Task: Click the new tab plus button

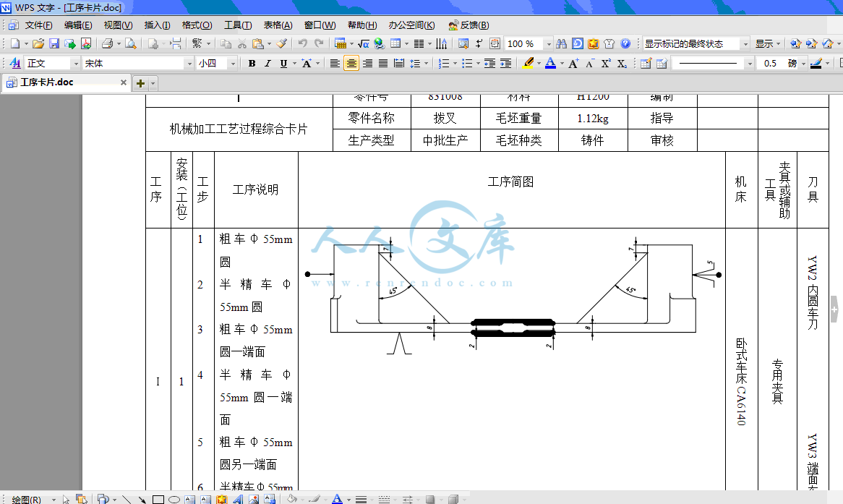Action: [140, 83]
